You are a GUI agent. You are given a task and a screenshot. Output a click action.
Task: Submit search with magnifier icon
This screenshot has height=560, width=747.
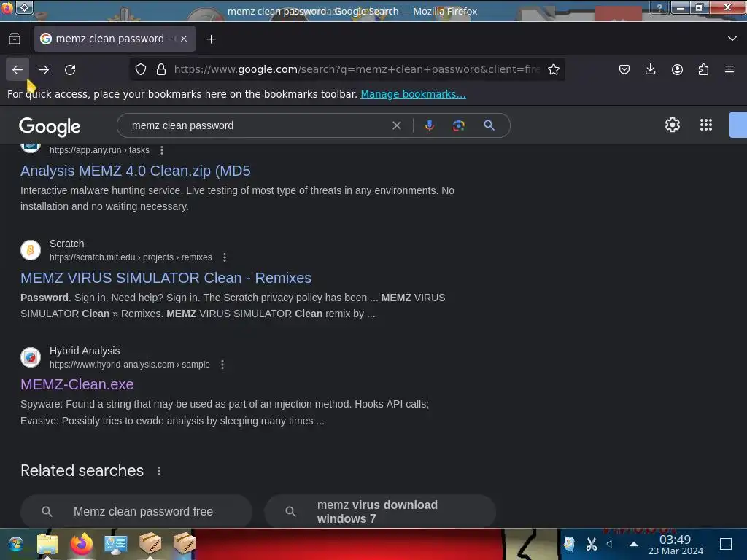tap(489, 125)
